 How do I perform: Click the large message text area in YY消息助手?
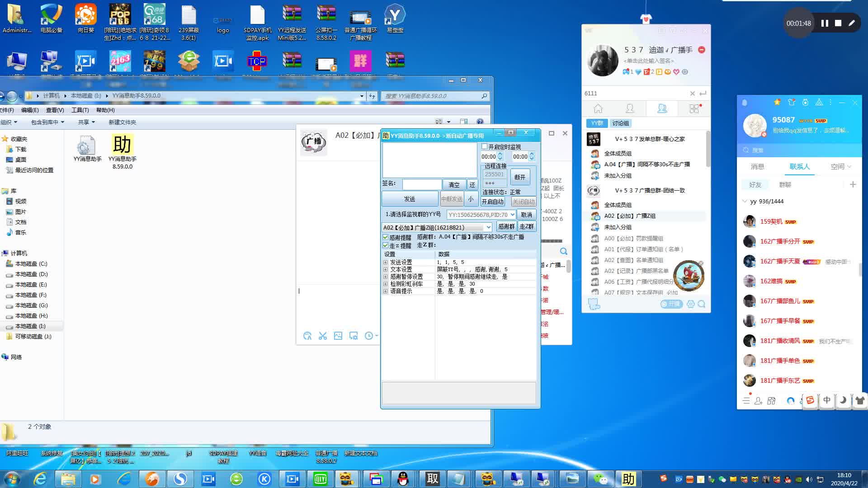tap(430, 160)
